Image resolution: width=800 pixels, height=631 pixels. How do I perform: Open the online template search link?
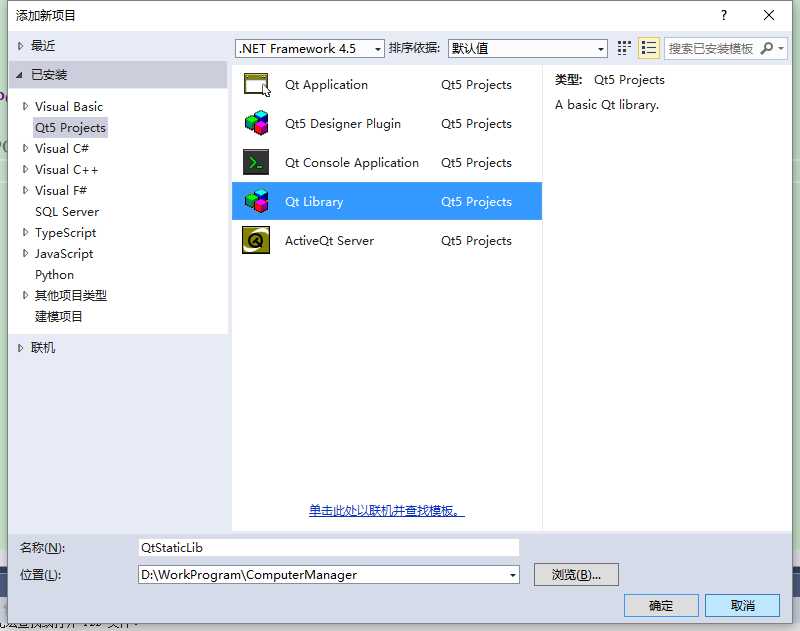coord(387,510)
